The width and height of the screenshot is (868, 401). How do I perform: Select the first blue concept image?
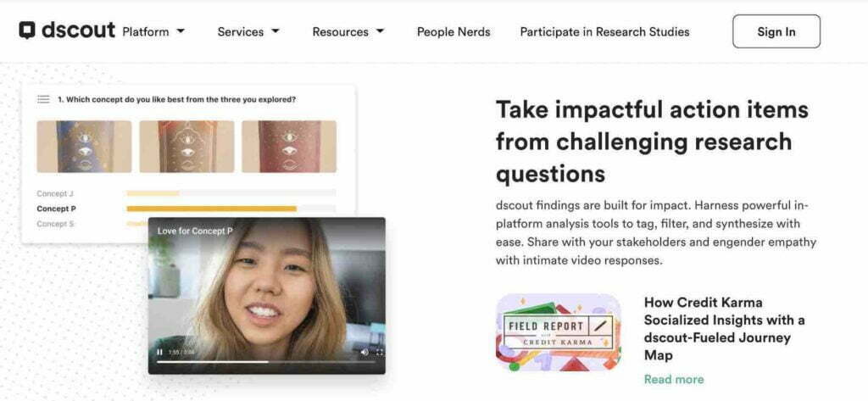coord(84,146)
